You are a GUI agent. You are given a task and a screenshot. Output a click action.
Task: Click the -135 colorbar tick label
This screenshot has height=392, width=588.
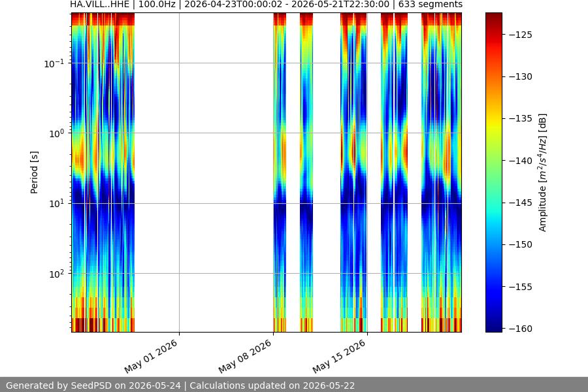(521, 118)
